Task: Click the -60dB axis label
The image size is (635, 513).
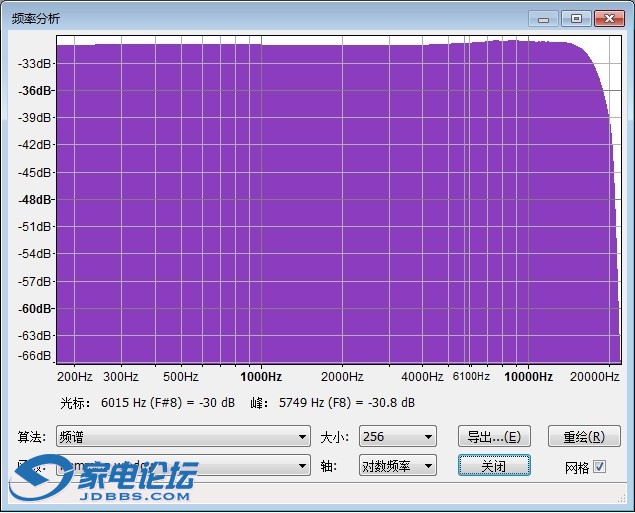Action: (34, 309)
